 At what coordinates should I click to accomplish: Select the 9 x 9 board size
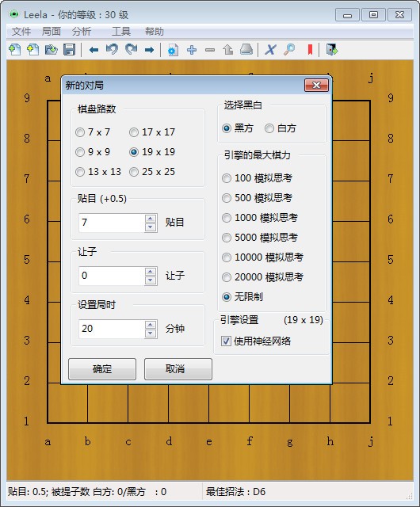coord(93,152)
